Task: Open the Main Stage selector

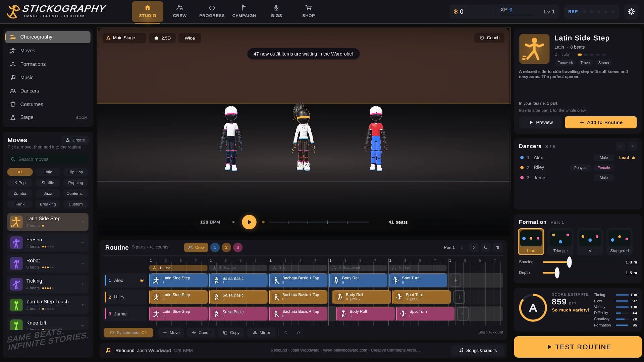Action: click(124, 38)
